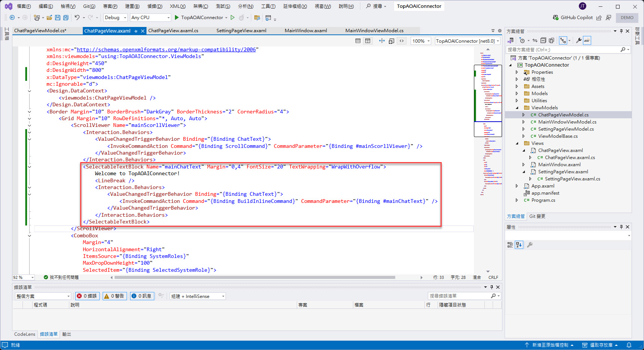Open the Any CPU platform dropdown
The height and width of the screenshot is (350, 644).
pyautogui.click(x=150, y=18)
